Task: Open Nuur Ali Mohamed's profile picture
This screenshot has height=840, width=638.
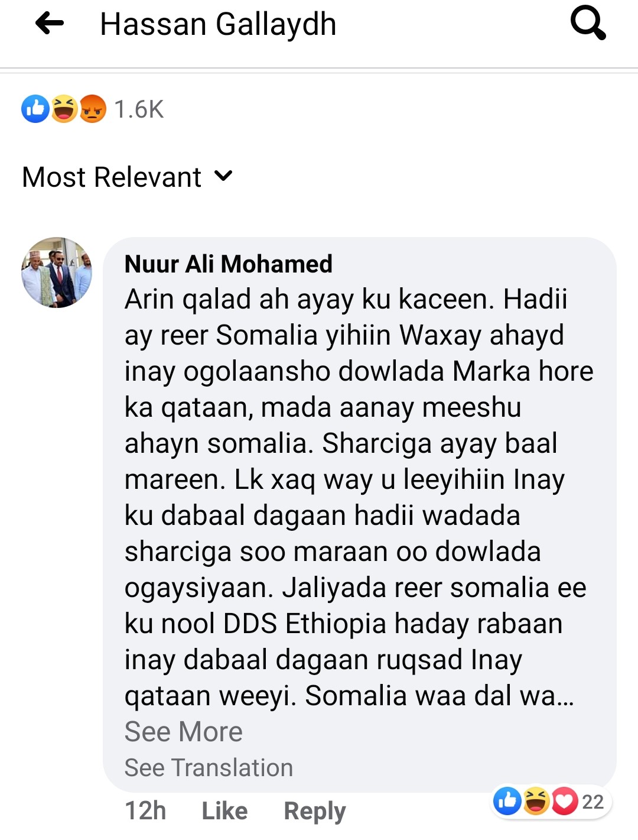Action: pos(57,273)
